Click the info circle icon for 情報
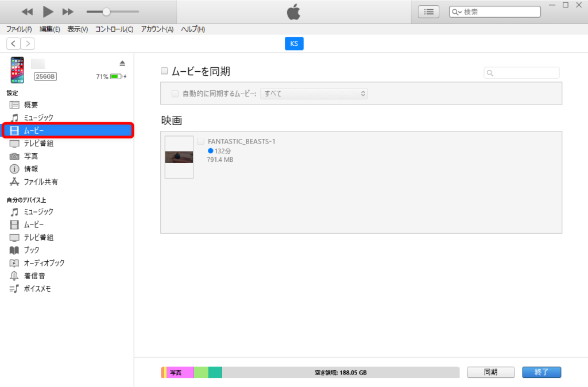This screenshot has height=387, width=588. [x=14, y=169]
